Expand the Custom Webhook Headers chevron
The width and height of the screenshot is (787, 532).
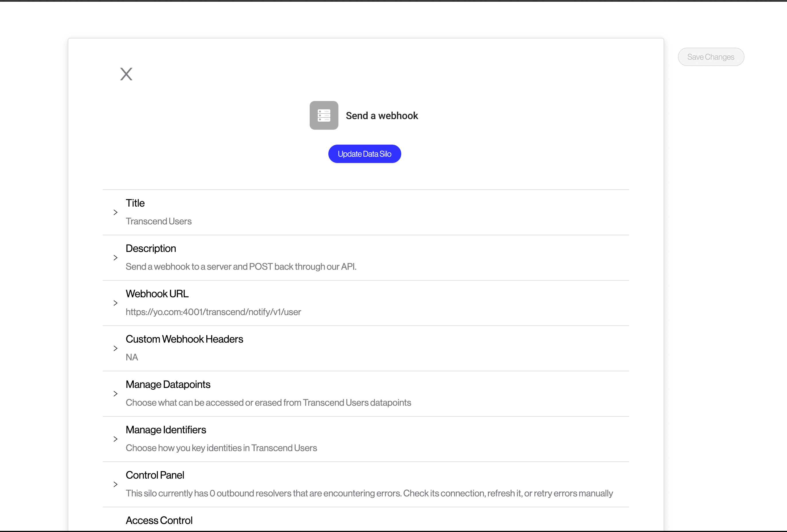[115, 348]
